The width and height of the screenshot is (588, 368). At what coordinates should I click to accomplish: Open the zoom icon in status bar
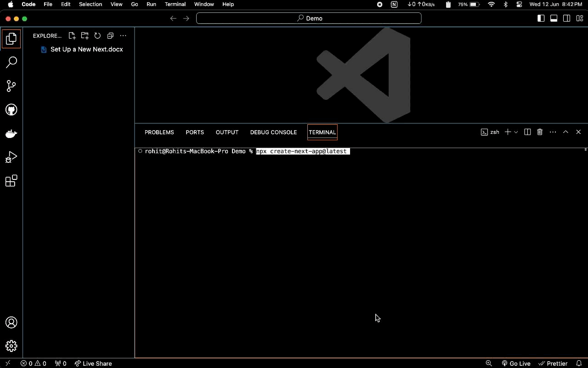489,363
